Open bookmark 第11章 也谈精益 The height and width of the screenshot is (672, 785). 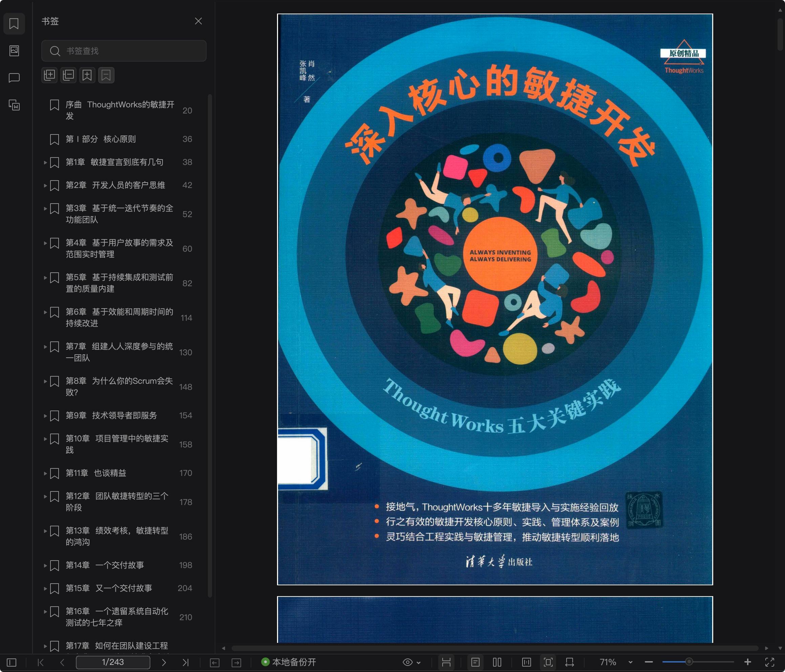coord(96,473)
